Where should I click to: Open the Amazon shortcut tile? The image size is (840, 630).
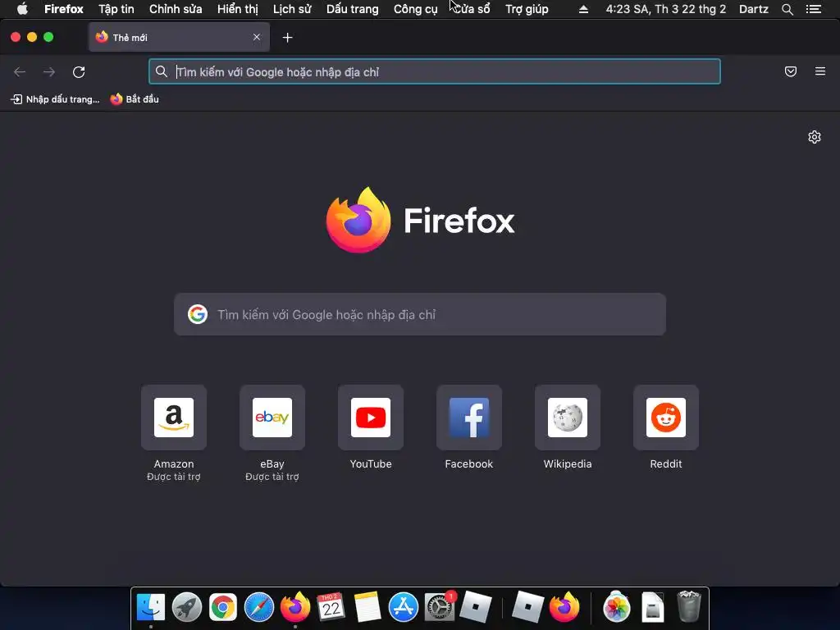coord(174,418)
